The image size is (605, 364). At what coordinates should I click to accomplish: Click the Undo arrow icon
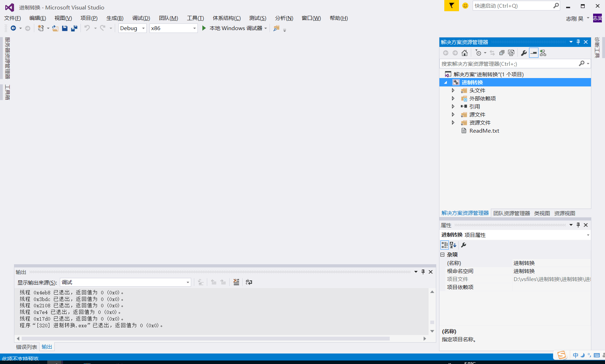pyautogui.click(x=87, y=28)
